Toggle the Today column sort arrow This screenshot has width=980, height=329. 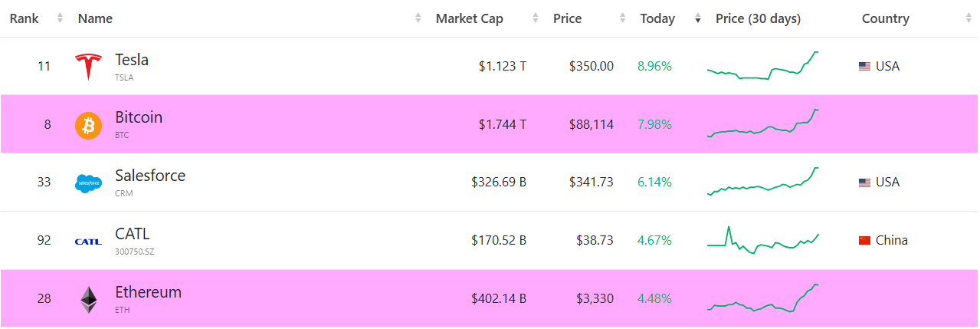pyautogui.click(x=697, y=18)
